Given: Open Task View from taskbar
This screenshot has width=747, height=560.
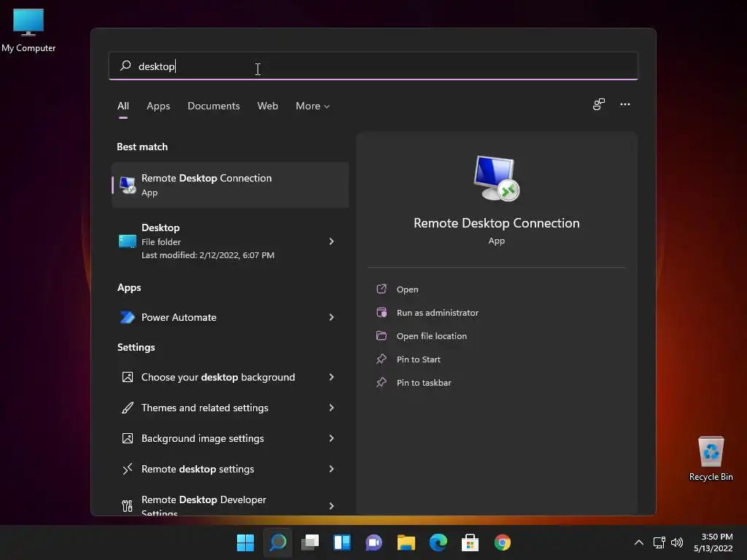Looking at the screenshot, I should (309, 542).
